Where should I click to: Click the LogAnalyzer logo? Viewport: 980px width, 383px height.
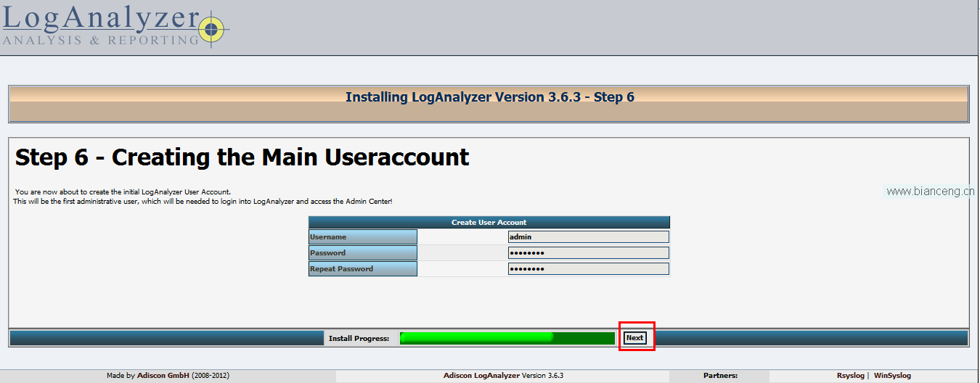115,26
